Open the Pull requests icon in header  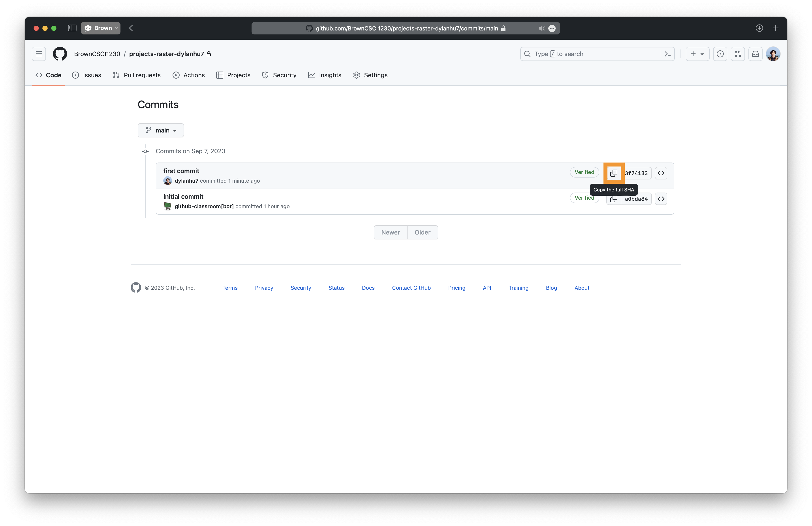pos(738,54)
